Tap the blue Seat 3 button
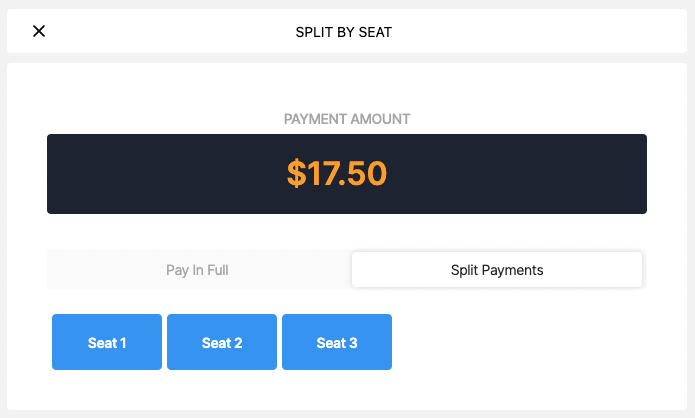 point(337,342)
